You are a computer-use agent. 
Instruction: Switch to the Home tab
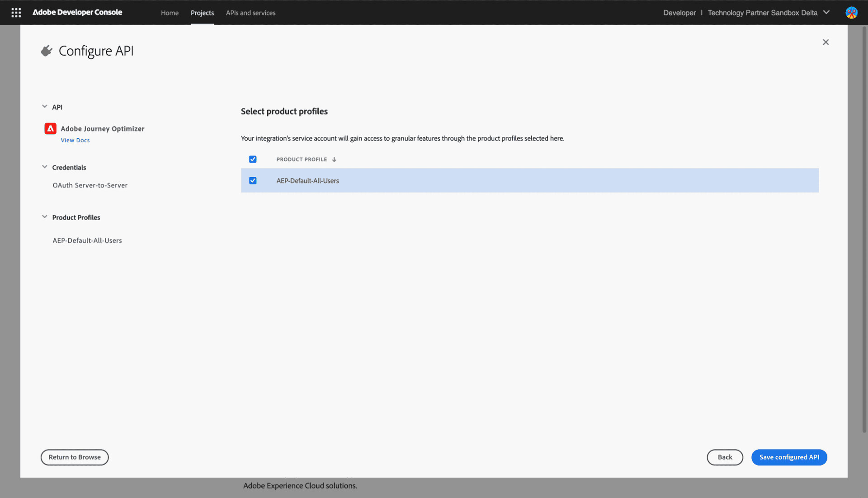(170, 13)
